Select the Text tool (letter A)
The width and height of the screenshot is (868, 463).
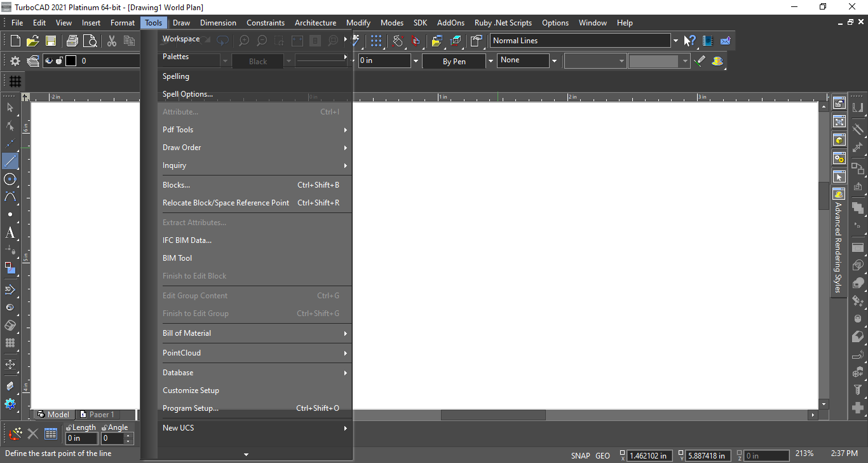click(x=10, y=233)
